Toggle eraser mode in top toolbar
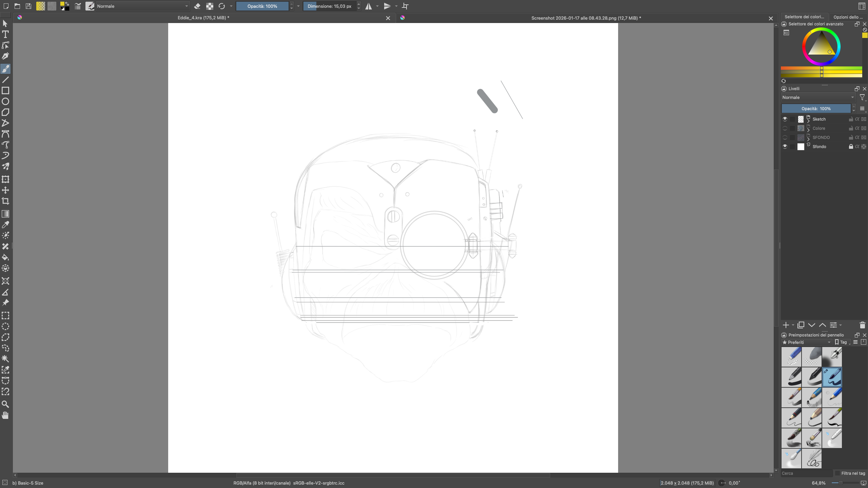Screen dimensions: 868x488 [197, 6]
